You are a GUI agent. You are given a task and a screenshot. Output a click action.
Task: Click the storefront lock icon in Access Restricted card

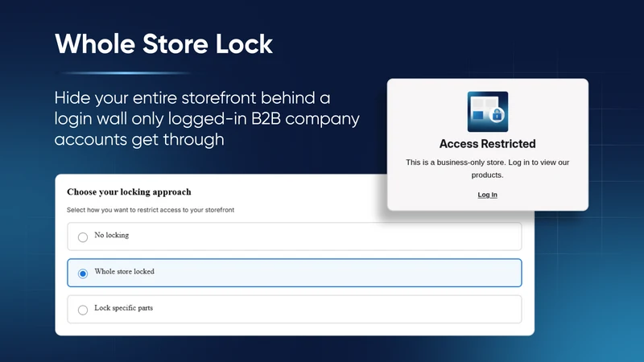488,112
